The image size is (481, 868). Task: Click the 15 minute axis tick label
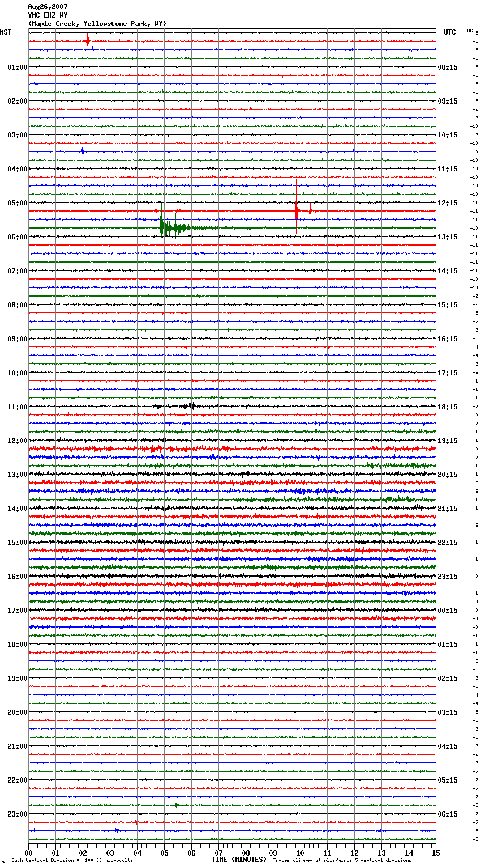(x=436, y=853)
